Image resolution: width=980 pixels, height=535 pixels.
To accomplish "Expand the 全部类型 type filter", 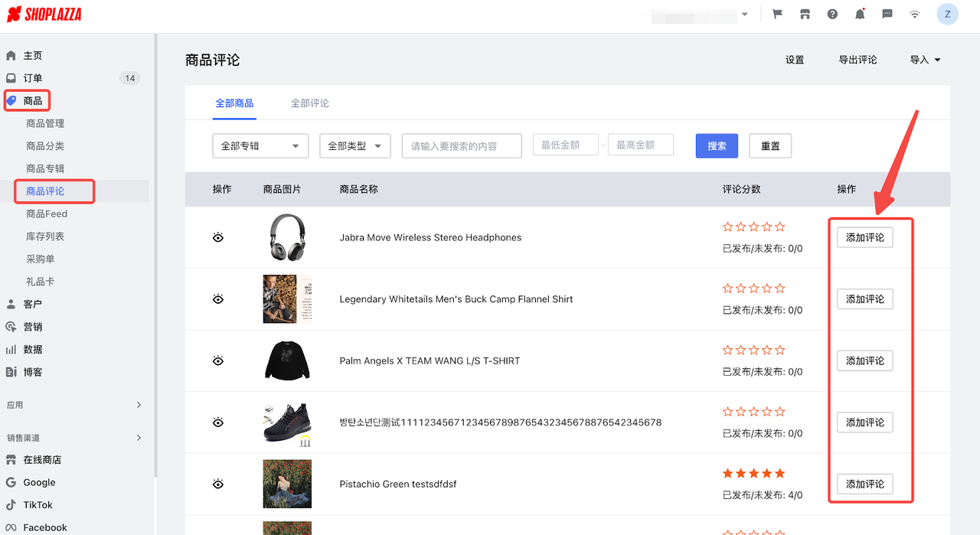I will [354, 145].
